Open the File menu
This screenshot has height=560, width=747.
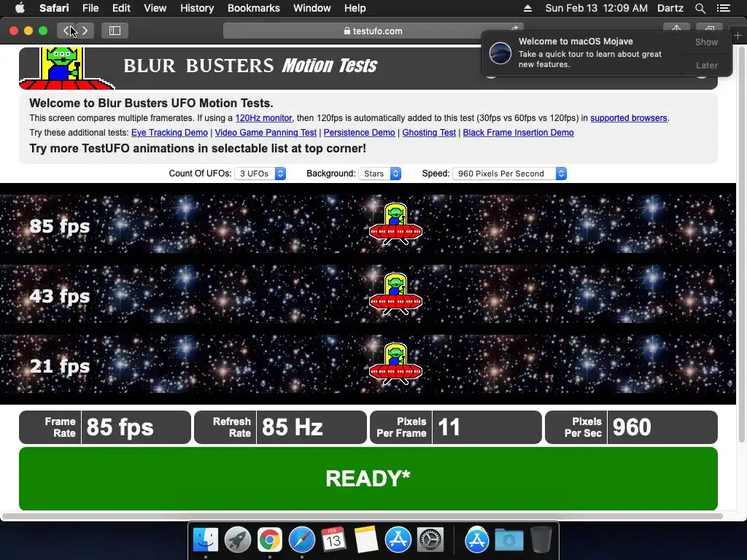(90, 8)
